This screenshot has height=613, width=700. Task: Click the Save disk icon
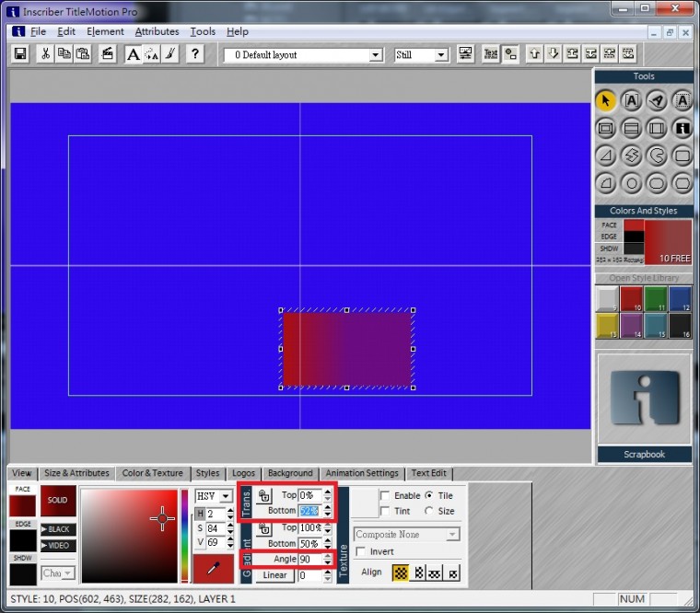[x=20, y=54]
